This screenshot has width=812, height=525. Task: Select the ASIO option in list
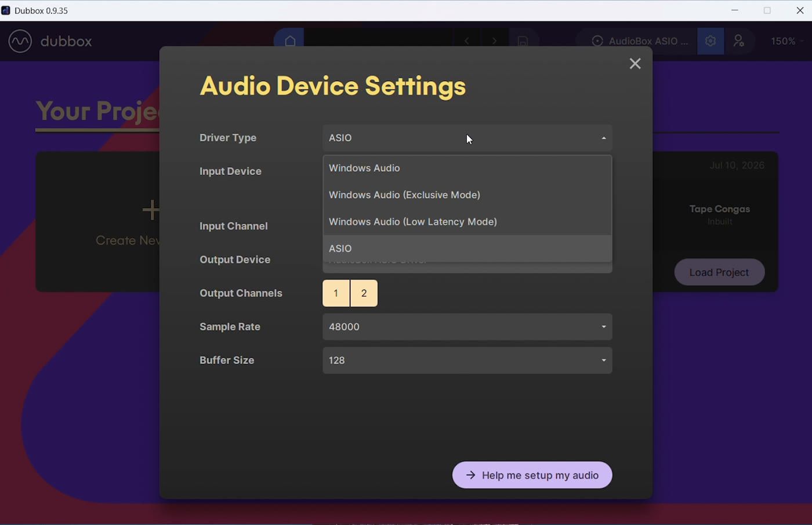tap(467, 248)
